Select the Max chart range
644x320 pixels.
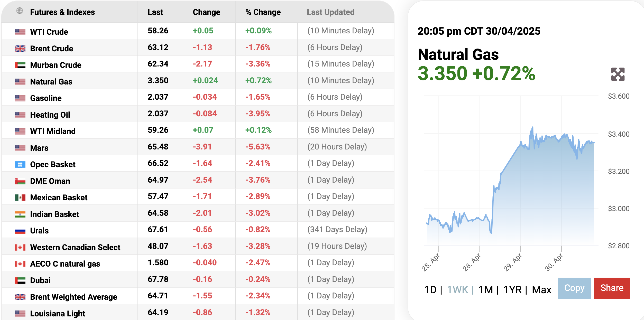[541, 290]
